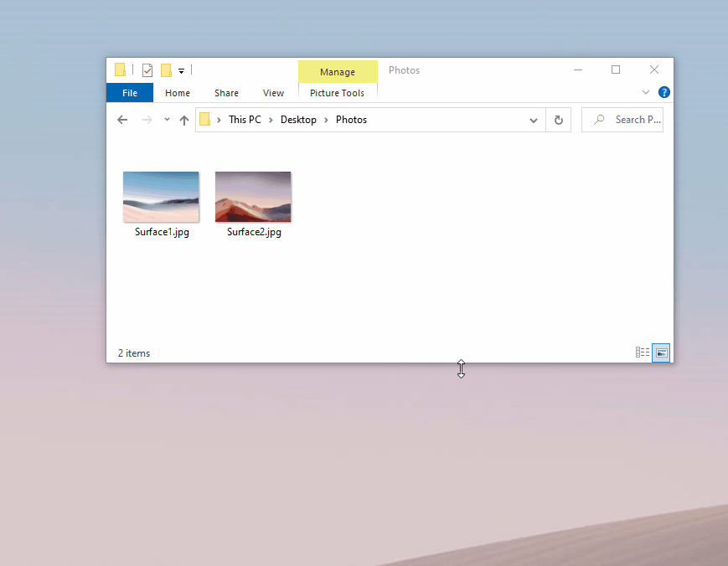Click the Up one level arrow
The width and height of the screenshot is (728, 566).
click(183, 120)
